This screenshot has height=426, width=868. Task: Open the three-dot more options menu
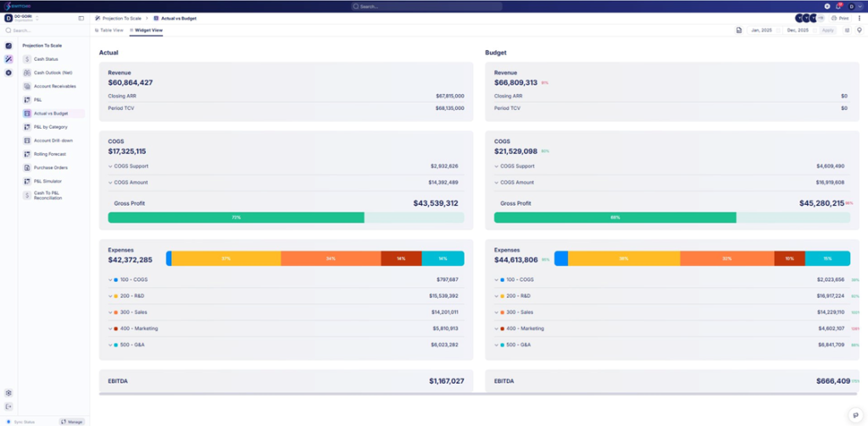pos(860,18)
